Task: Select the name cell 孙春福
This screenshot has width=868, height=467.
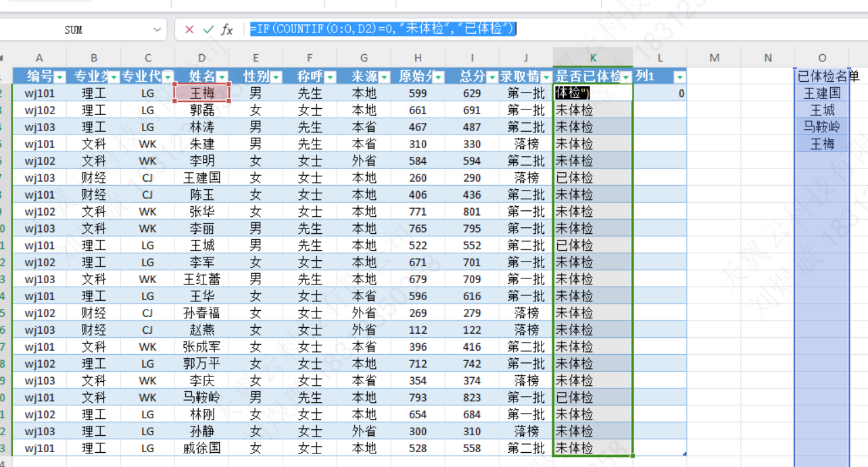Action: pos(201,313)
